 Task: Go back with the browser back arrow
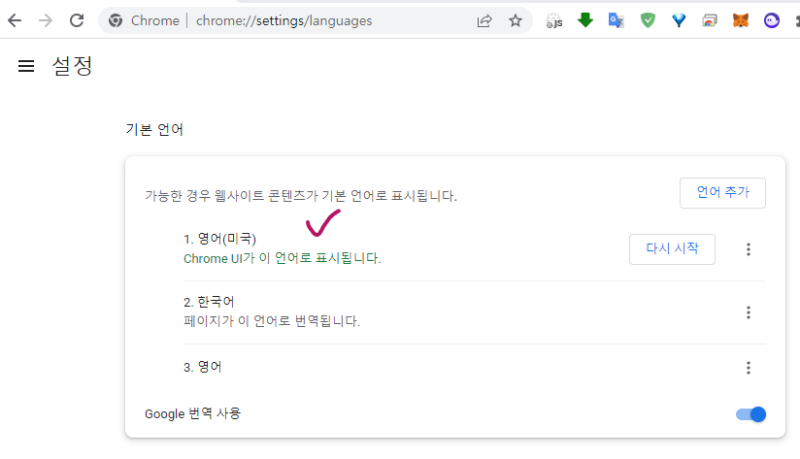coord(15,20)
